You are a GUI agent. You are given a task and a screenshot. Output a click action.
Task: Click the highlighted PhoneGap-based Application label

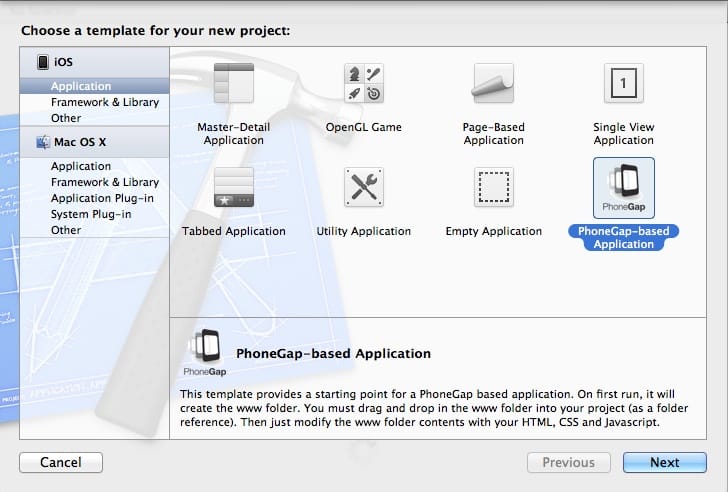[x=624, y=238]
